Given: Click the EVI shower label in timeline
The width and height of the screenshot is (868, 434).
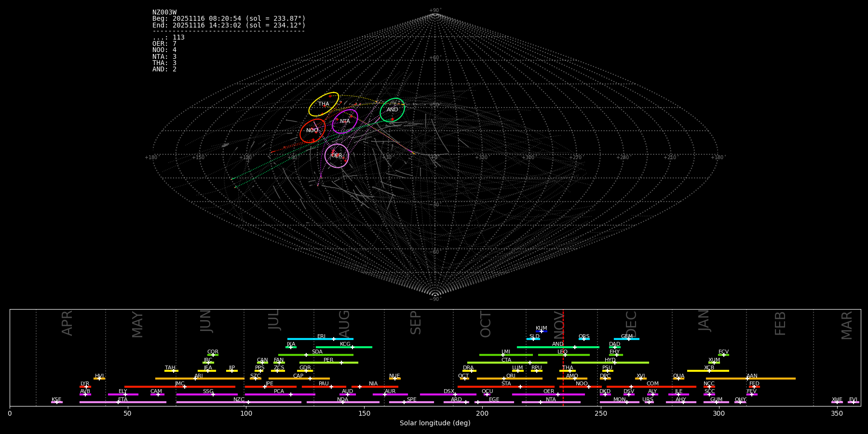Looking at the screenshot, I should pyautogui.click(x=853, y=400).
